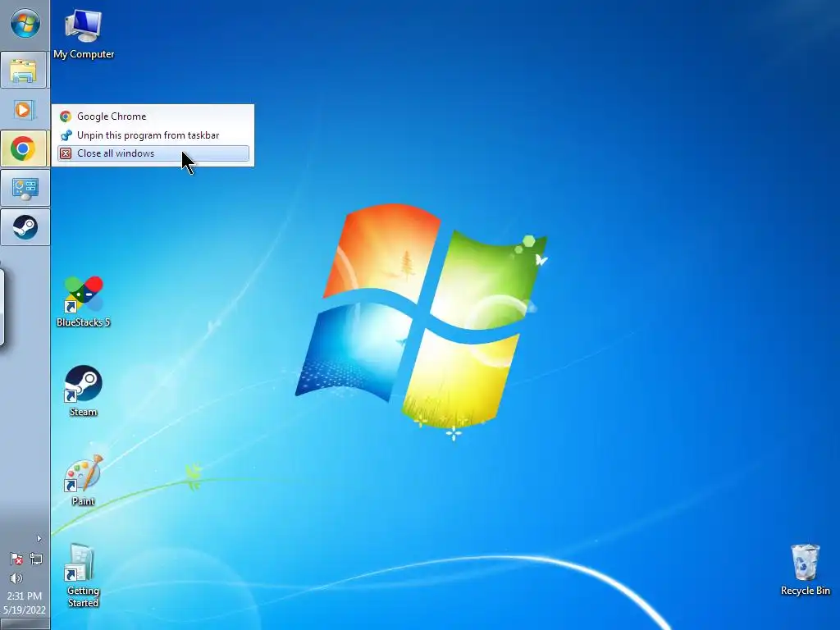Image resolution: width=840 pixels, height=630 pixels.
Task: Open the Action Center flag icon
Action: 16,559
